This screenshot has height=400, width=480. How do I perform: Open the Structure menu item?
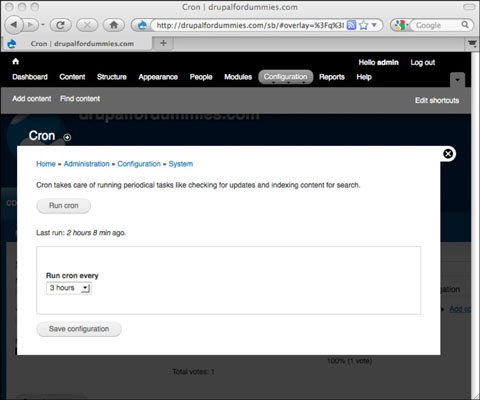pyautogui.click(x=112, y=77)
